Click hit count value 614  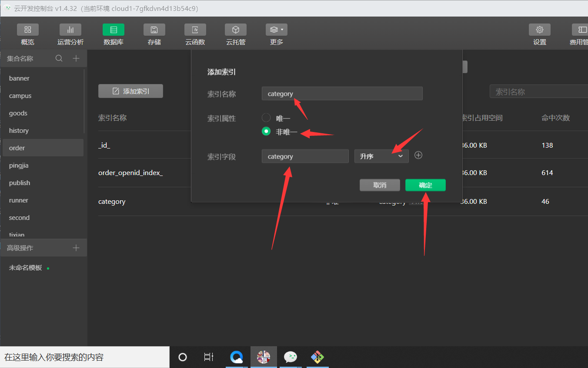pos(547,173)
